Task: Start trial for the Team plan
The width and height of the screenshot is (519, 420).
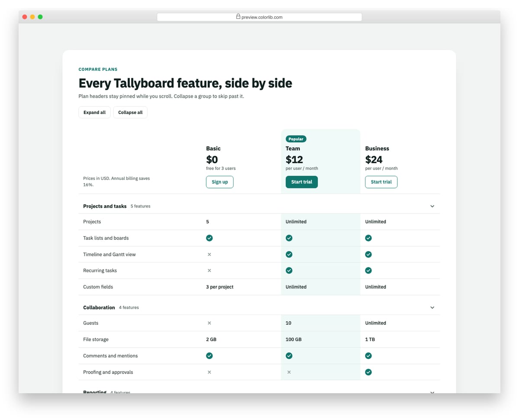Action: pos(301,182)
